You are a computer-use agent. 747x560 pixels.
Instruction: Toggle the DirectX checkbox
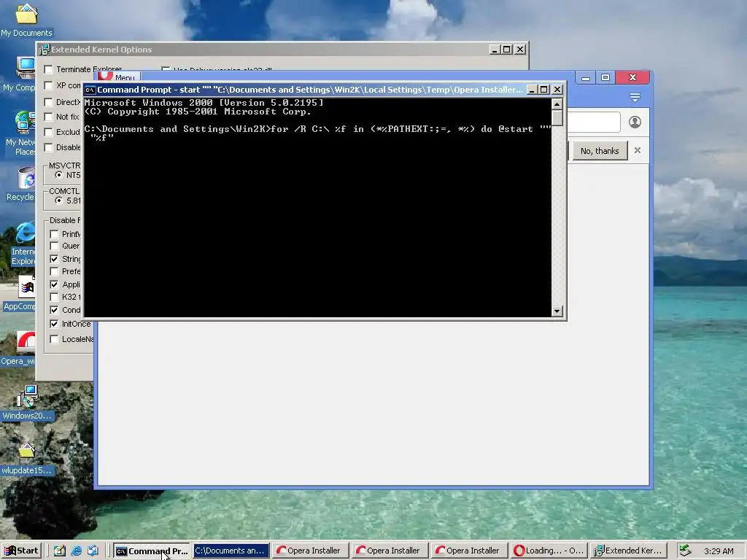48,102
